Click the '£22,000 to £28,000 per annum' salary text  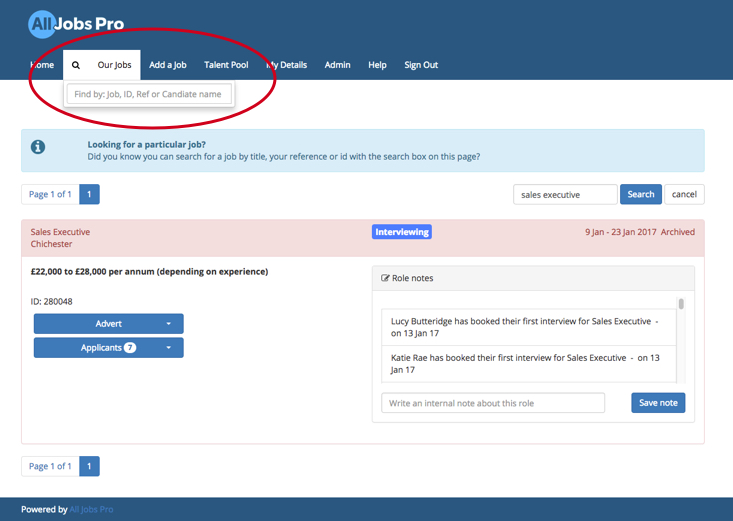coord(150,272)
